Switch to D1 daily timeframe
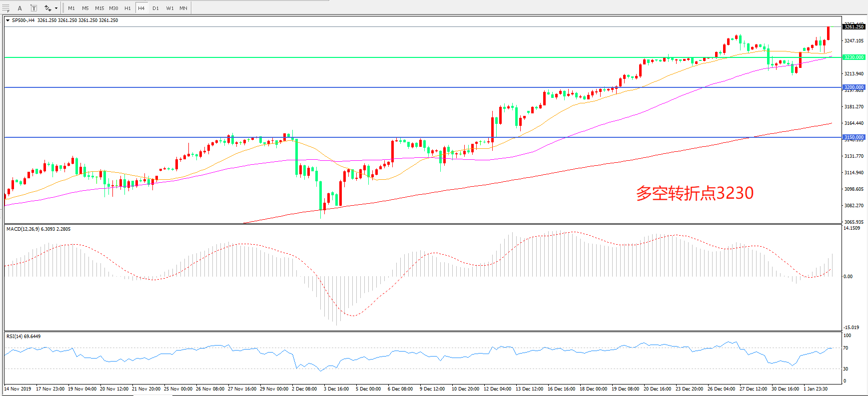Image resolution: width=868 pixels, height=396 pixels. (155, 8)
